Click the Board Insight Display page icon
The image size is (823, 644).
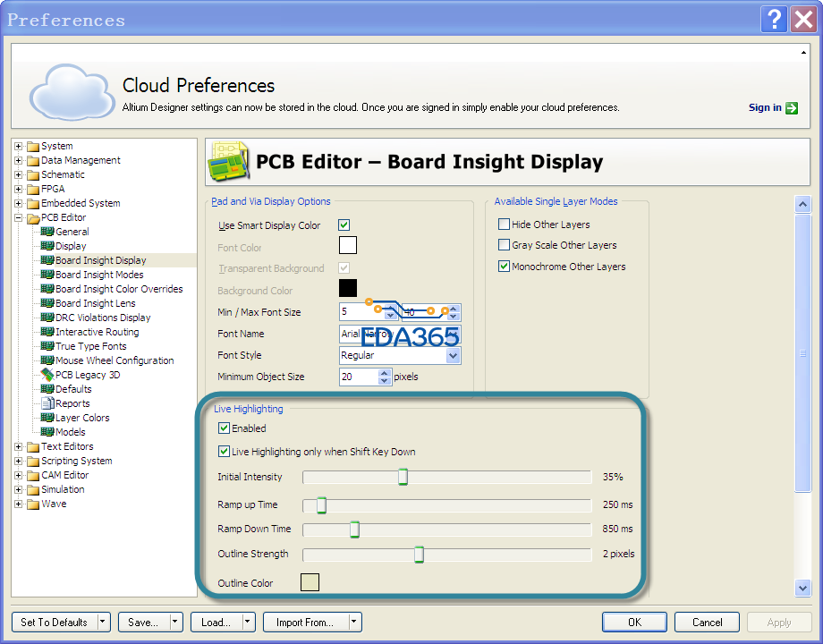[47, 259]
